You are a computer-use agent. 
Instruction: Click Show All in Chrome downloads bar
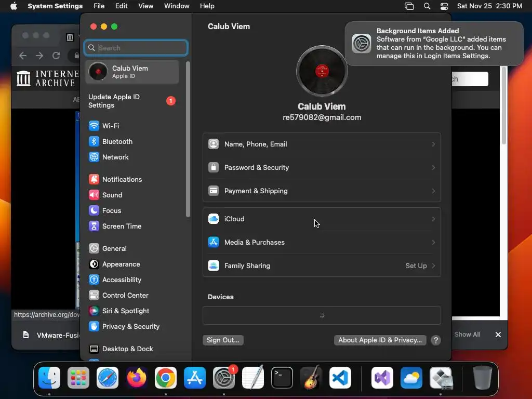click(467, 335)
